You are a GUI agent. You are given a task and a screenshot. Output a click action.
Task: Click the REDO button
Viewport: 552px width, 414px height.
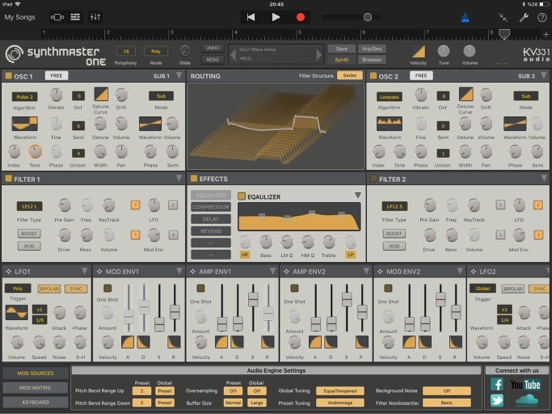click(213, 59)
